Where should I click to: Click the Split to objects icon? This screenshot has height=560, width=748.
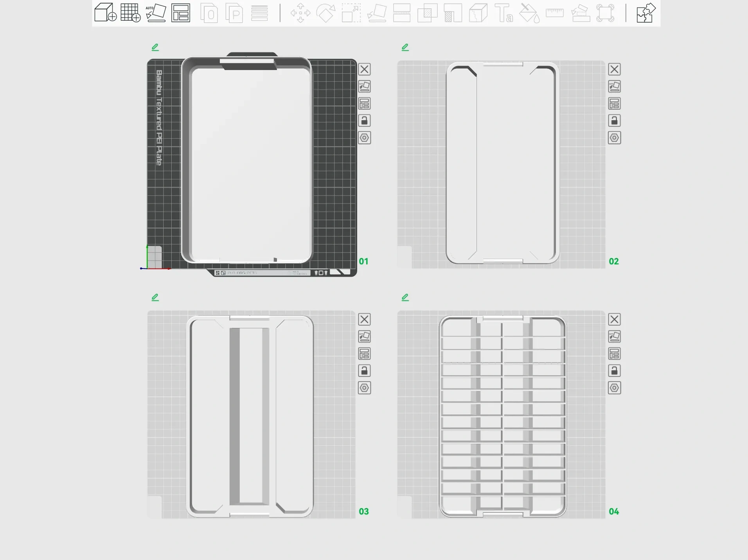click(209, 13)
